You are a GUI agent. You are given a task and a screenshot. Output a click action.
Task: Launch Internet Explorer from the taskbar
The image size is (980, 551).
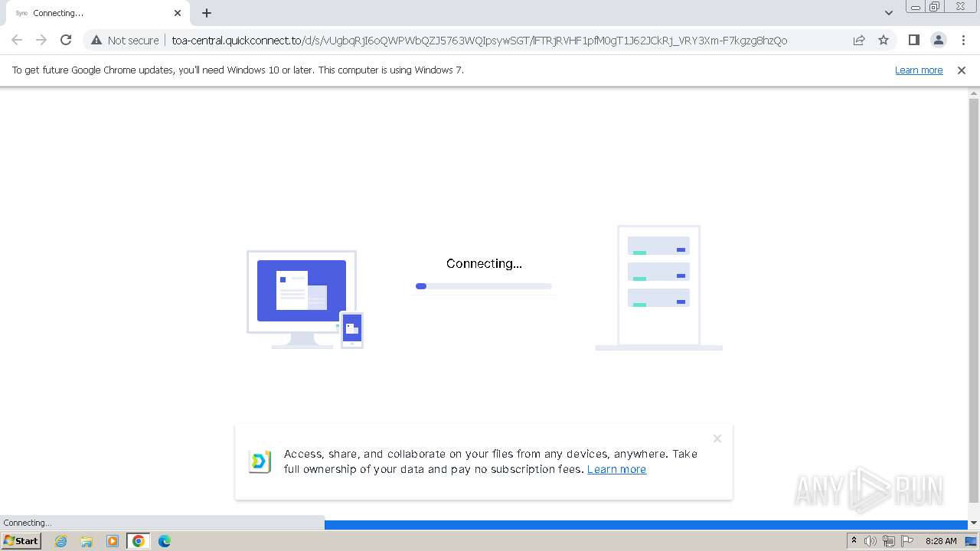(60, 541)
